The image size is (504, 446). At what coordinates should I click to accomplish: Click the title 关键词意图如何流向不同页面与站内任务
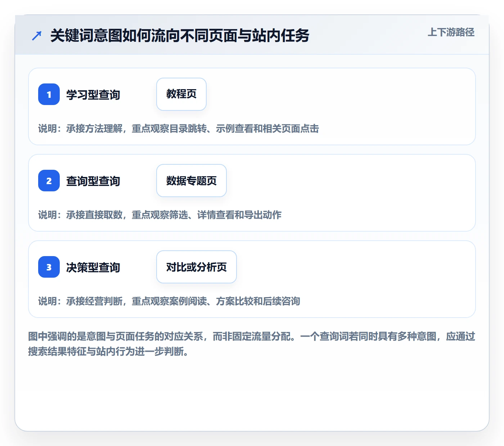click(x=180, y=36)
